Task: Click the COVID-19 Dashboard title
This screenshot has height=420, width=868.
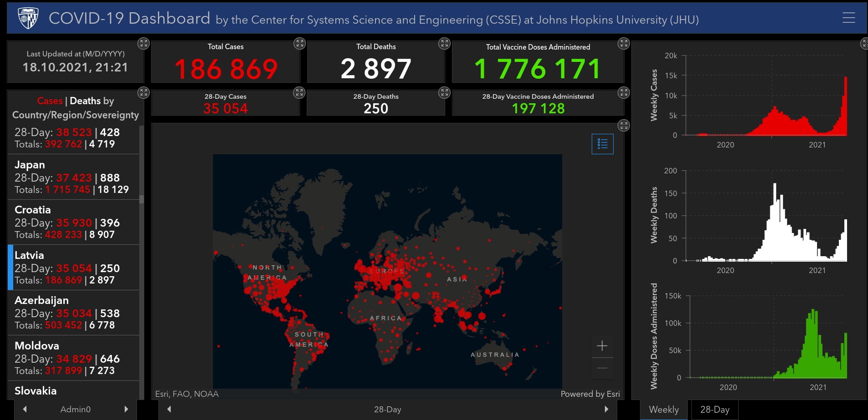Action: coord(129,18)
